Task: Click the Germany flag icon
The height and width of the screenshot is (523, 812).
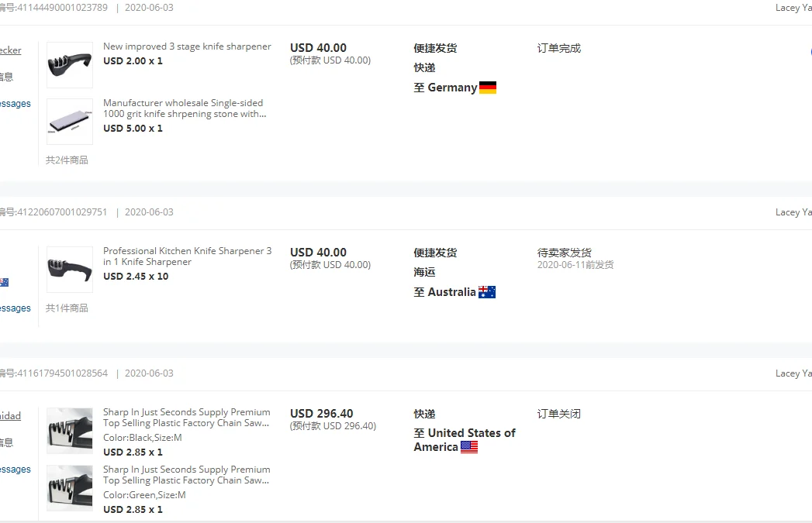Action: [488, 88]
